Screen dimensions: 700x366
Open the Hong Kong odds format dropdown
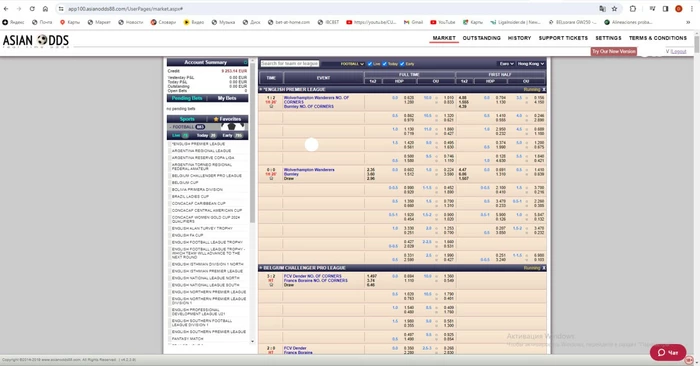coord(531,64)
